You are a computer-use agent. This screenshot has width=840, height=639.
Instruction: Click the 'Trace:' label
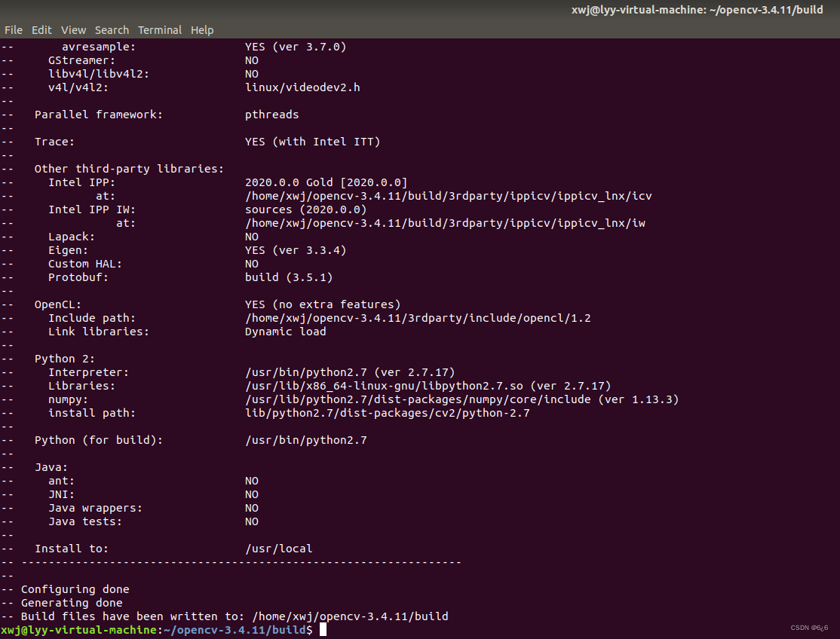coord(54,142)
